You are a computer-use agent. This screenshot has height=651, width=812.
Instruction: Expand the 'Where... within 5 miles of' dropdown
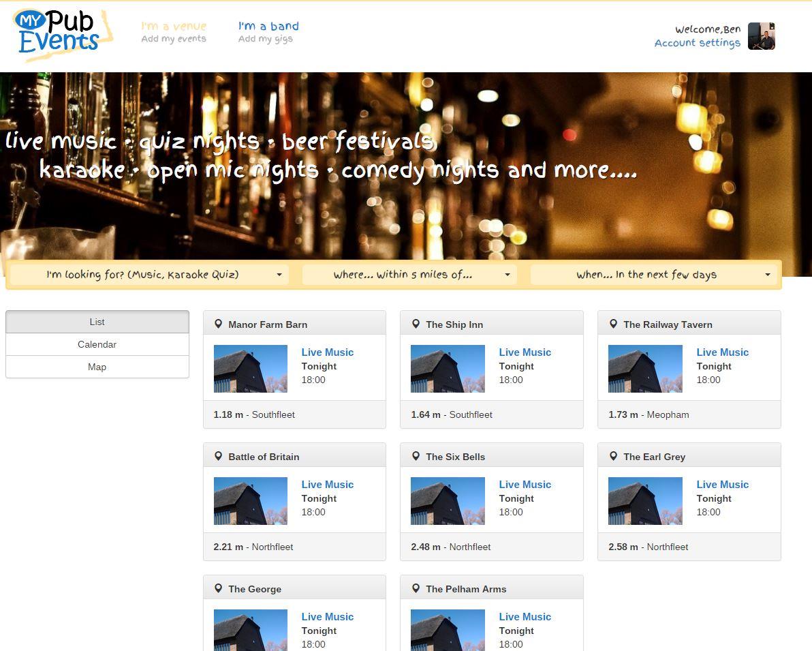click(x=409, y=275)
